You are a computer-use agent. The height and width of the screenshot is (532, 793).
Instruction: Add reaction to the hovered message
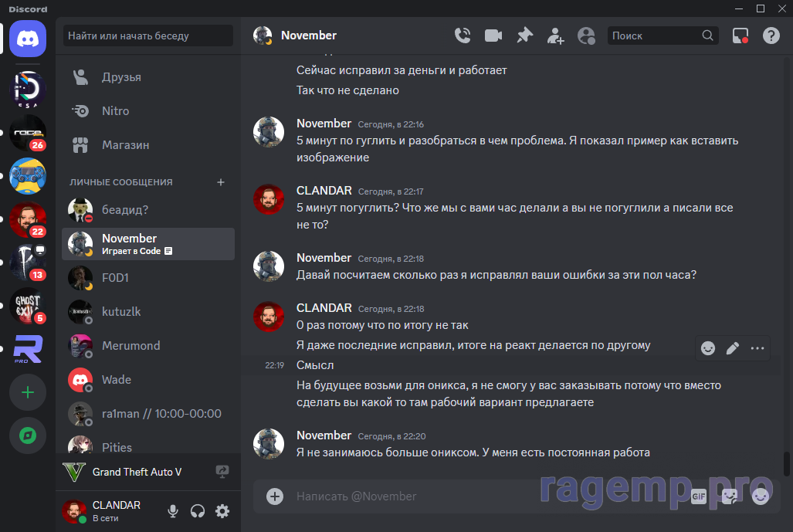708,348
